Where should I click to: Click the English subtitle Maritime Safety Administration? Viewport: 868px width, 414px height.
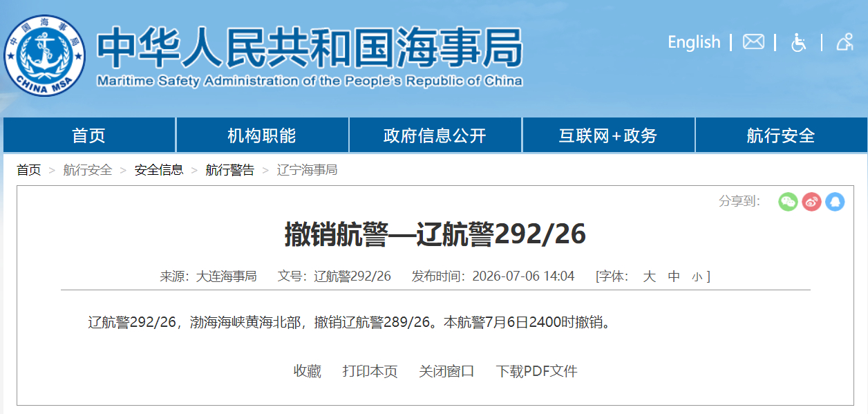coord(310,81)
